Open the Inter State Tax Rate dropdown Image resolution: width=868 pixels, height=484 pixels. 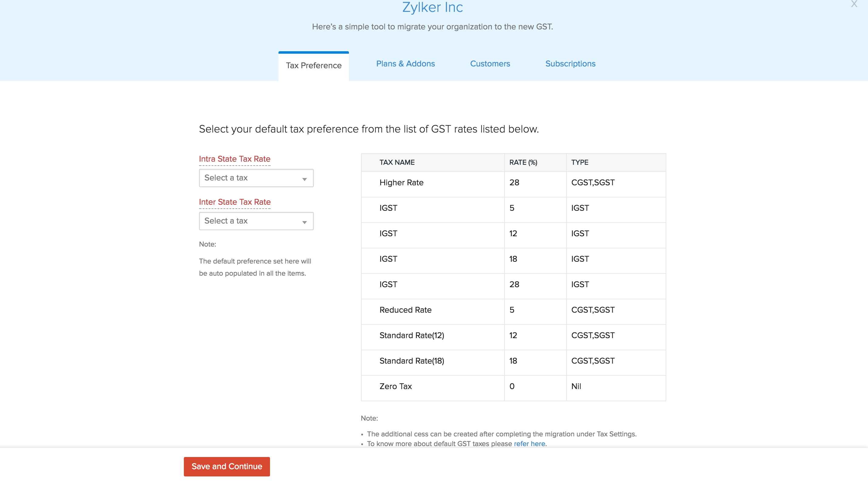tap(256, 221)
